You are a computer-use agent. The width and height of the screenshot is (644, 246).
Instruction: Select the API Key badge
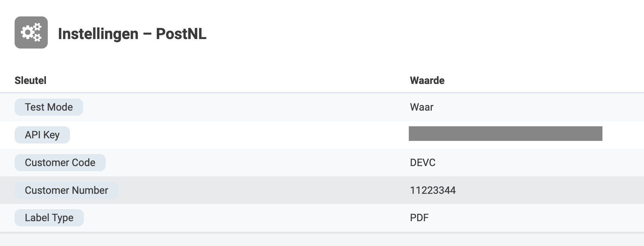[42, 135]
